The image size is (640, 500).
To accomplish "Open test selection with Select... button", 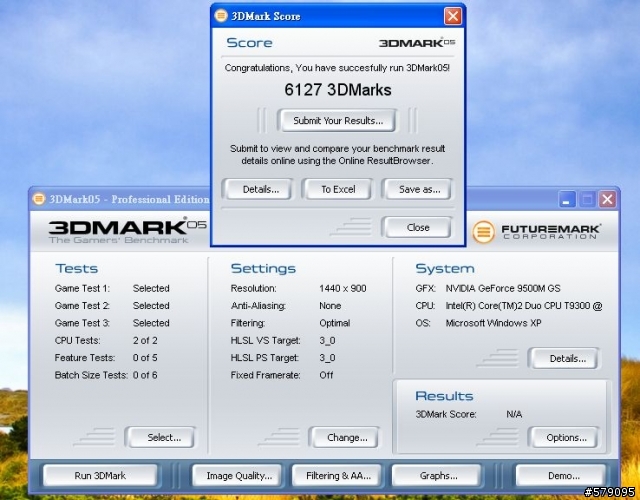I will click(x=160, y=438).
